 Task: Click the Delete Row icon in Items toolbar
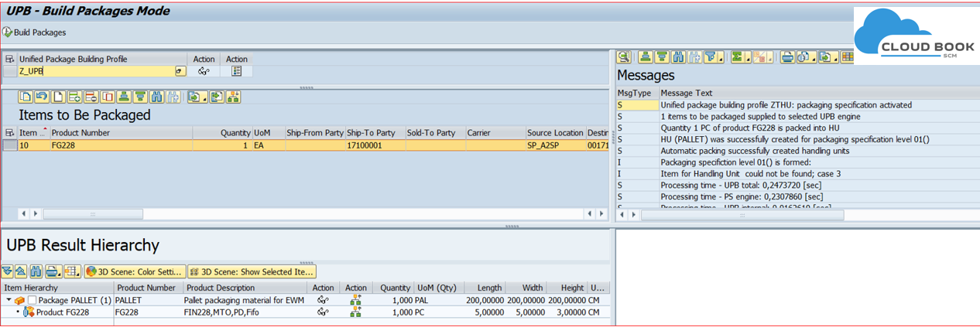[91, 97]
